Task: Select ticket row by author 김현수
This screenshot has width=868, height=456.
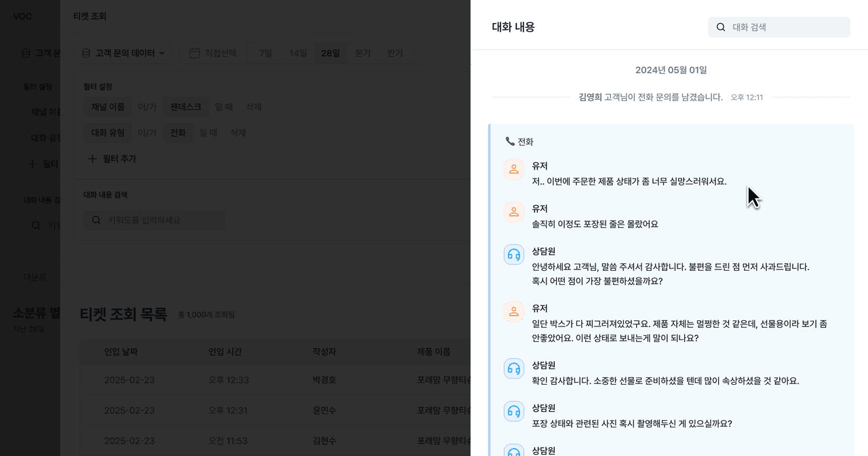Action: [x=275, y=440]
